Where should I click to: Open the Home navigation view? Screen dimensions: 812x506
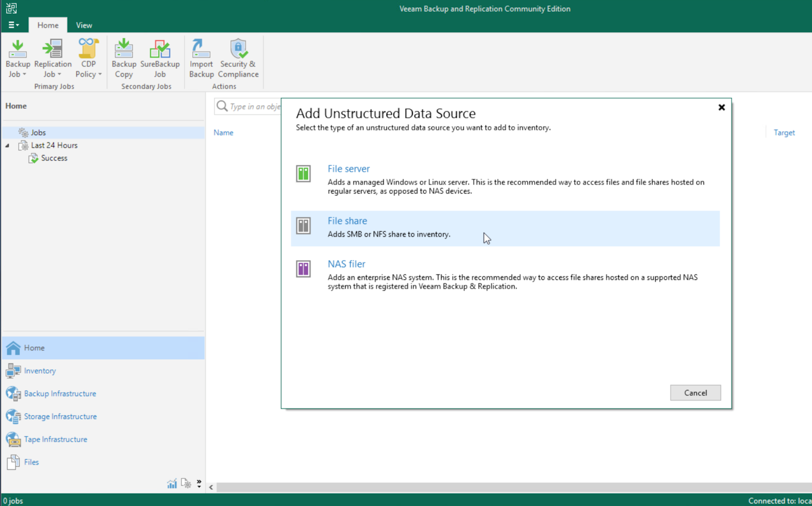click(104, 348)
